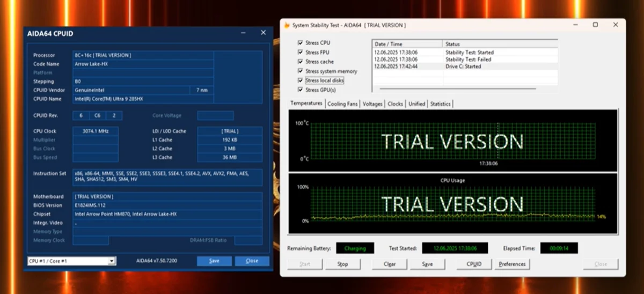644x294 pixels.
Task: Click the flame icon in Stability Test title bar
Action: (x=287, y=25)
